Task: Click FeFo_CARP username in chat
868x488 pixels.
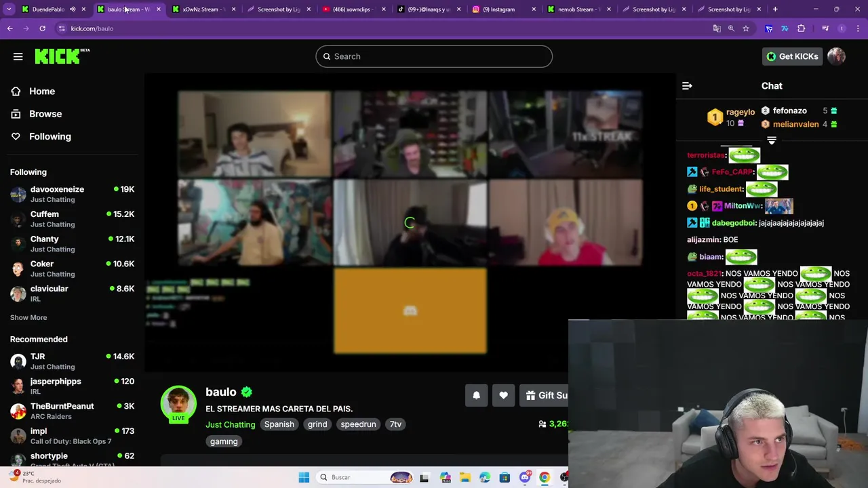Action: pyautogui.click(x=732, y=172)
